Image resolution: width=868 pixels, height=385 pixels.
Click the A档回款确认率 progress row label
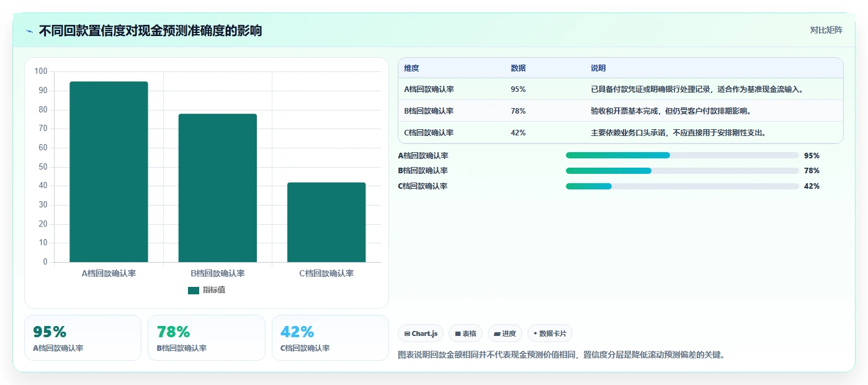click(x=423, y=156)
